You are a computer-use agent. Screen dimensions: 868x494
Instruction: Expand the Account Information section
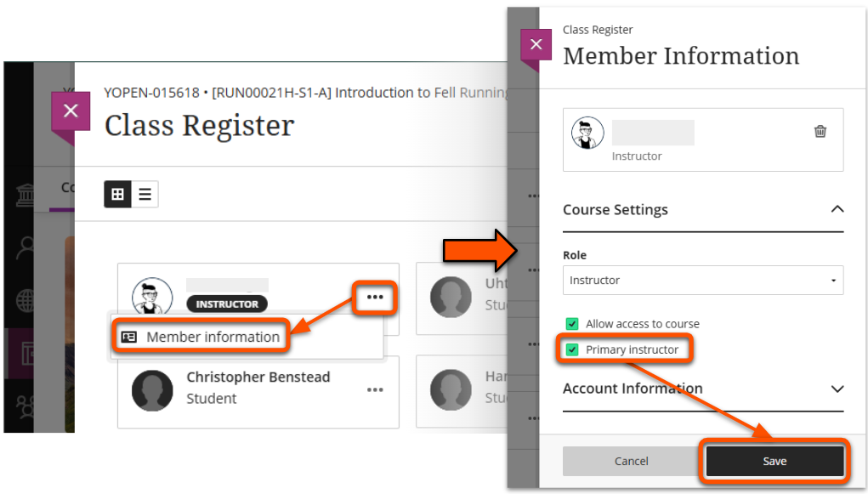point(837,389)
